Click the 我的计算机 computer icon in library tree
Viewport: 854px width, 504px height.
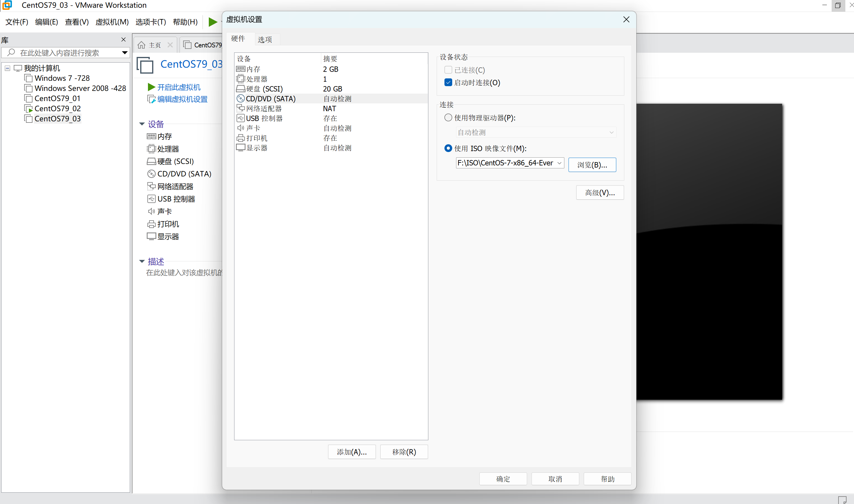(x=18, y=68)
